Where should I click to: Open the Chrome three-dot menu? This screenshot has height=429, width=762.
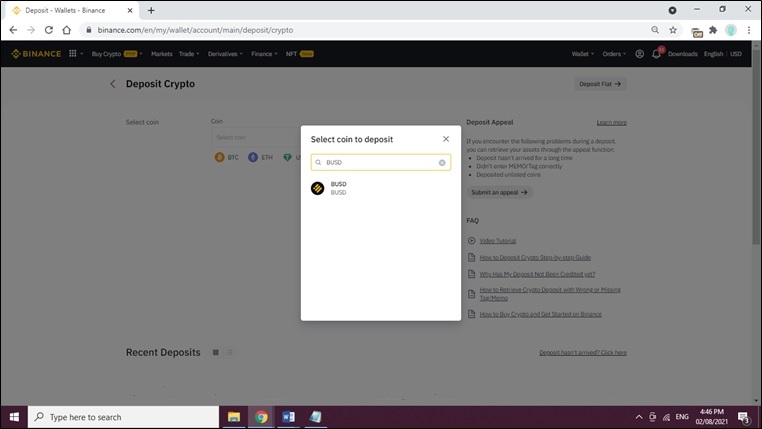tap(748, 30)
